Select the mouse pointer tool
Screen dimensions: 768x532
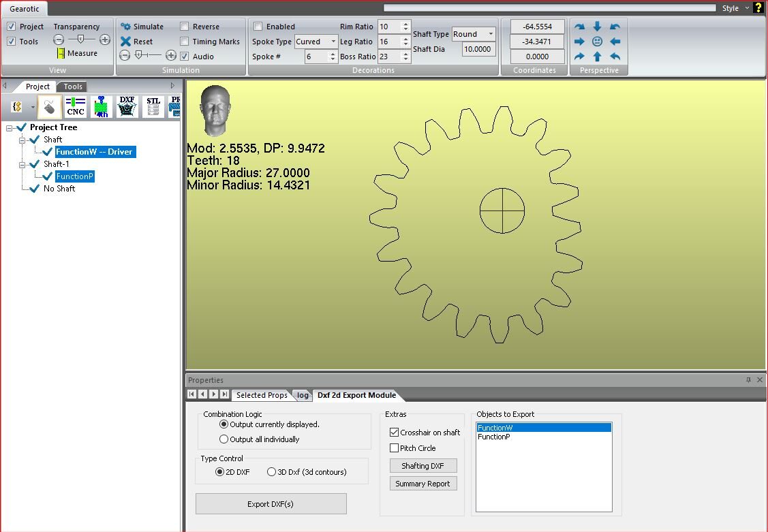pyautogui.click(x=50, y=107)
